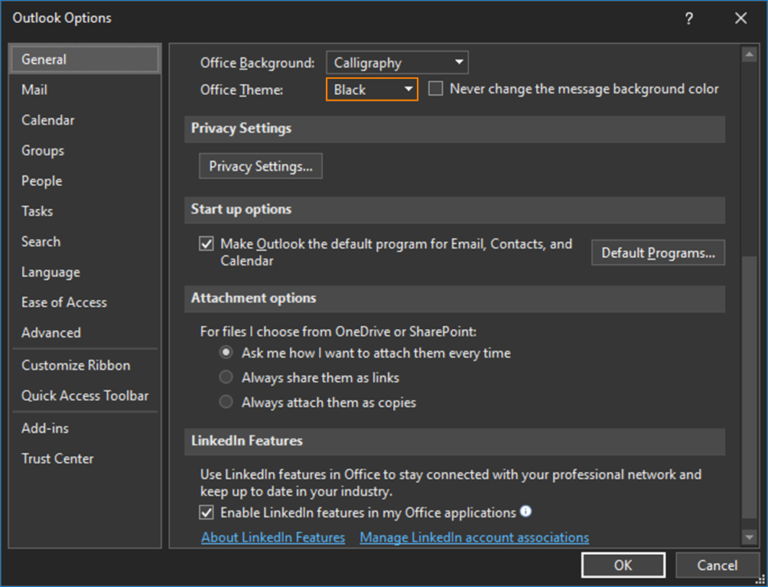Viewport: 768px width, 587px height.
Task: Click the scrollbar down arrow
Action: click(749, 537)
